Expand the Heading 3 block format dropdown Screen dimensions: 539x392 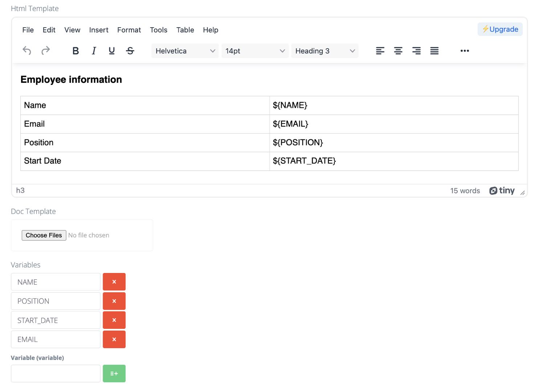tap(324, 51)
